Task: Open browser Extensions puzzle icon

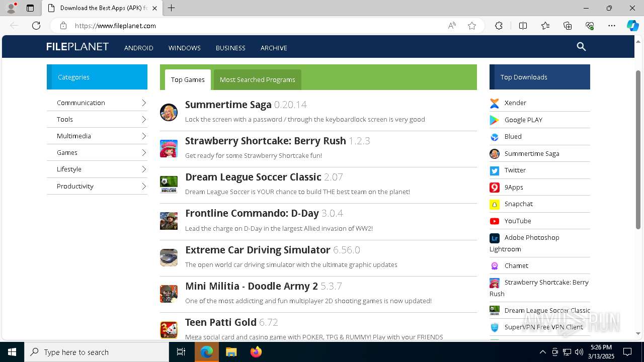Action: coord(499,26)
